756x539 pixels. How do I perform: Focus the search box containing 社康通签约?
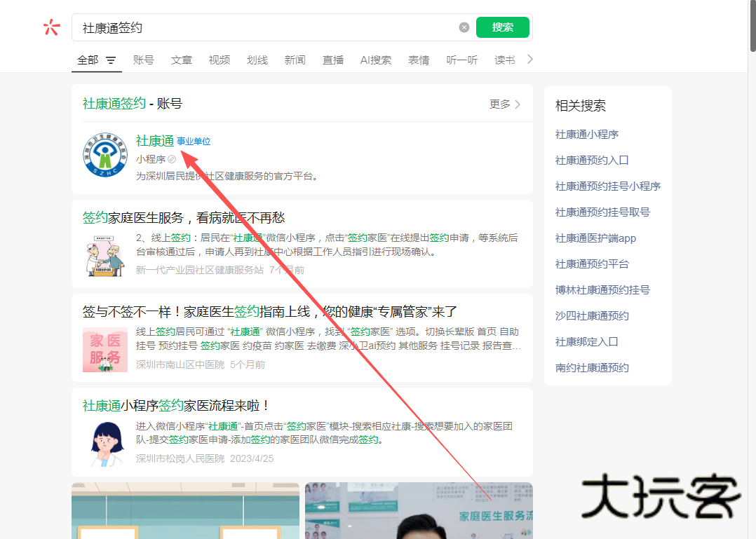266,27
